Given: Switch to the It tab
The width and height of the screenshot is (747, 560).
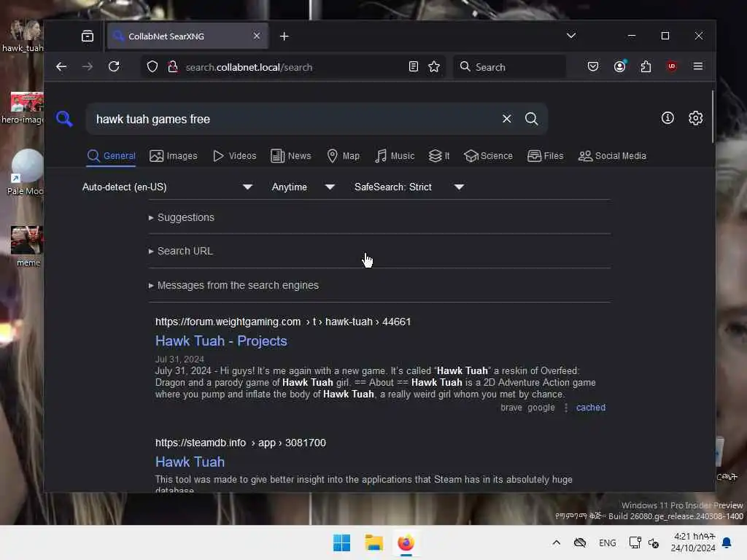Looking at the screenshot, I should pyautogui.click(x=438, y=156).
